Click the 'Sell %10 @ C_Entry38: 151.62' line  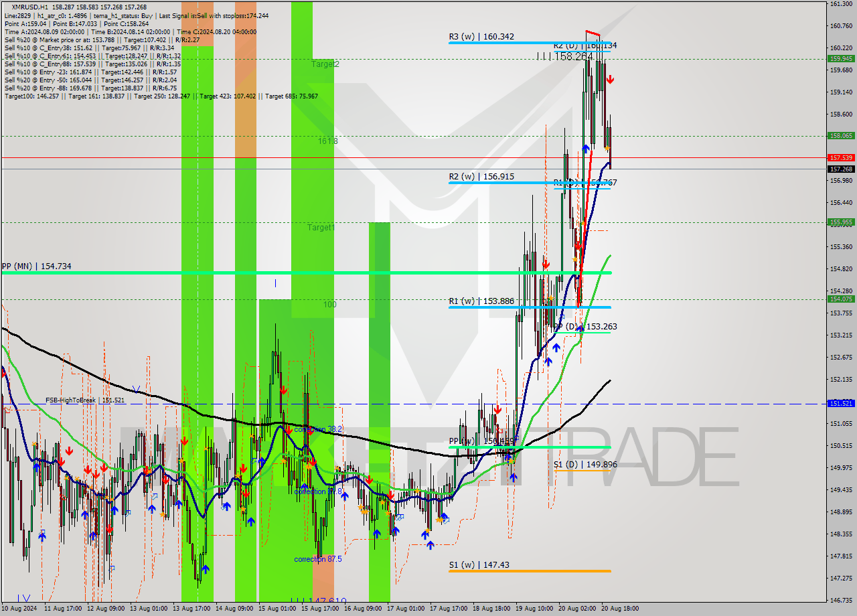pyautogui.click(x=89, y=48)
